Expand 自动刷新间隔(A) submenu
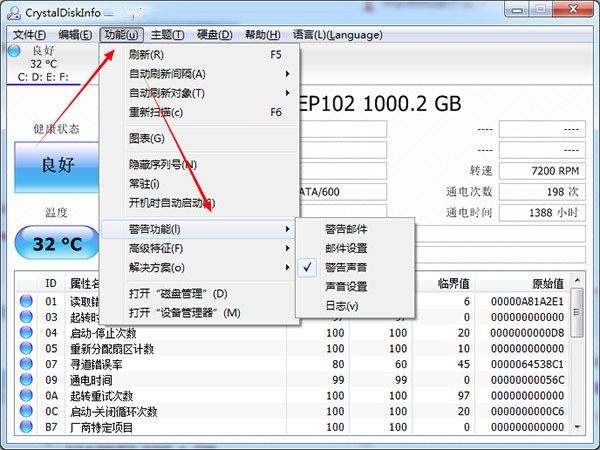 (x=199, y=74)
